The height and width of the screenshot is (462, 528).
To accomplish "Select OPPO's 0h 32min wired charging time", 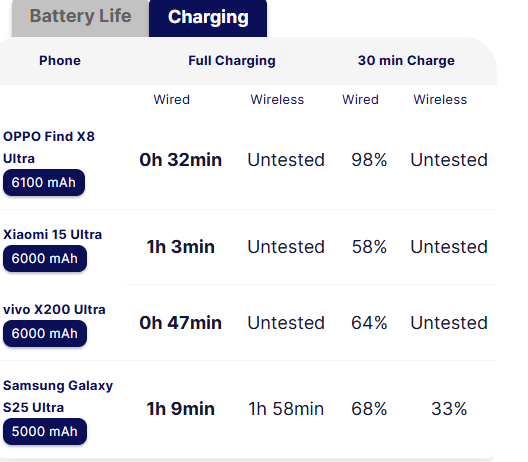I will pos(180,160).
